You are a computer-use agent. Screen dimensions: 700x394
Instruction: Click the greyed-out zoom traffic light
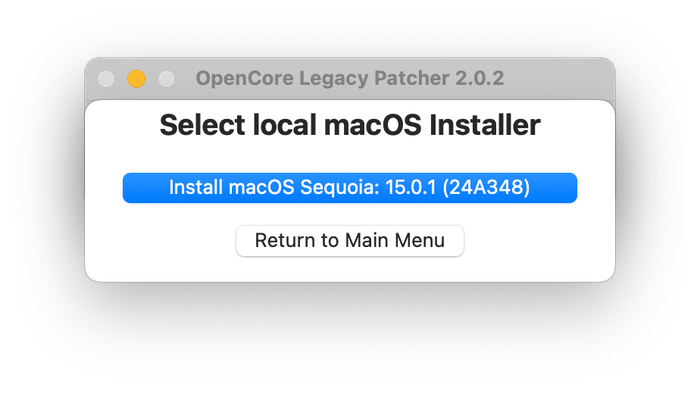tap(167, 79)
